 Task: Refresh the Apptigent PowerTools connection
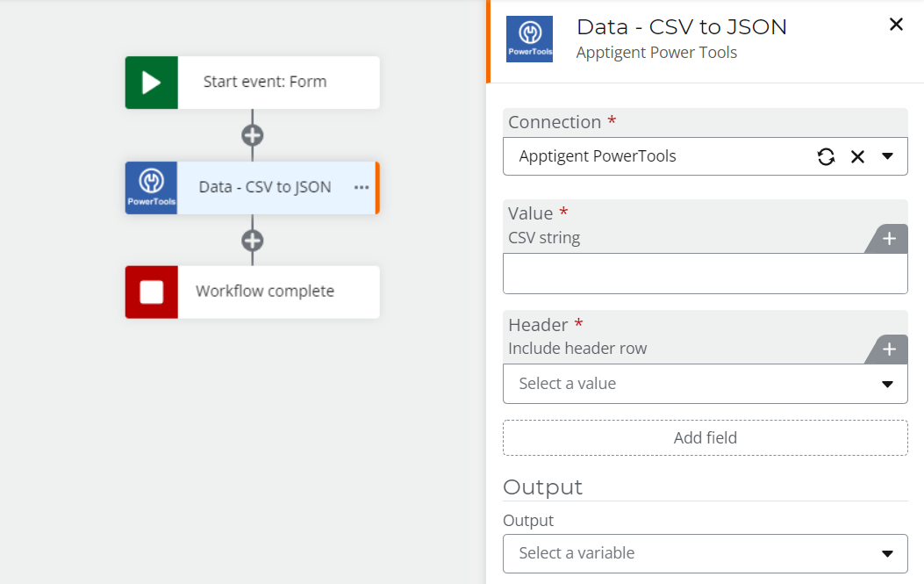click(825, 156)
